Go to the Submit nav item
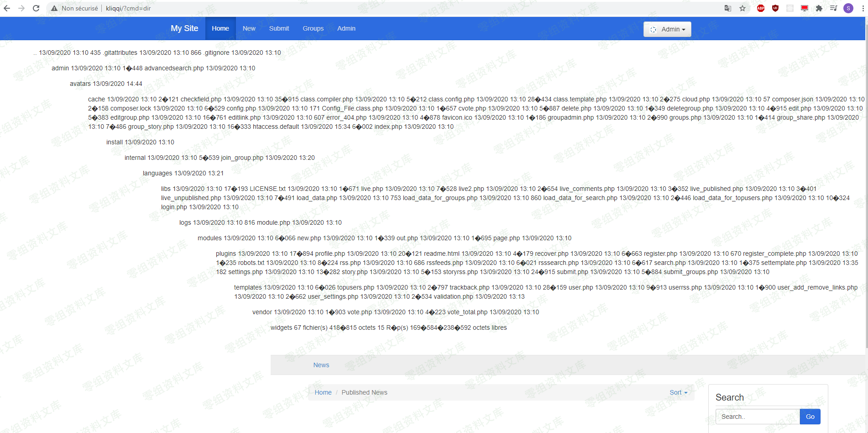Image resolution: width=868 pixels, height=433 pixels. click(279, 28)
